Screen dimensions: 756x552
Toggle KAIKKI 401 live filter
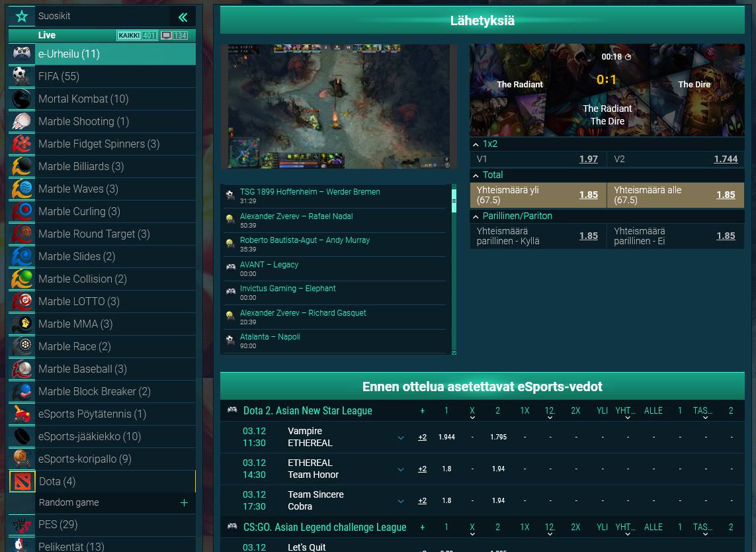137,35
